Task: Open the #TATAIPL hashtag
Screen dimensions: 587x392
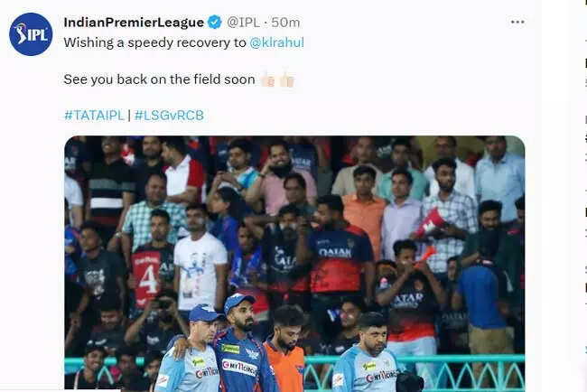Action: [x=94, y=115]
